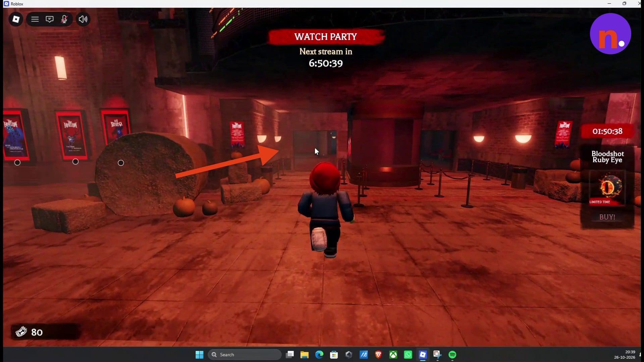Viewport: 644px width, 362px height.
Task: Click the taskbar Search field
Action: coord(245,355)
